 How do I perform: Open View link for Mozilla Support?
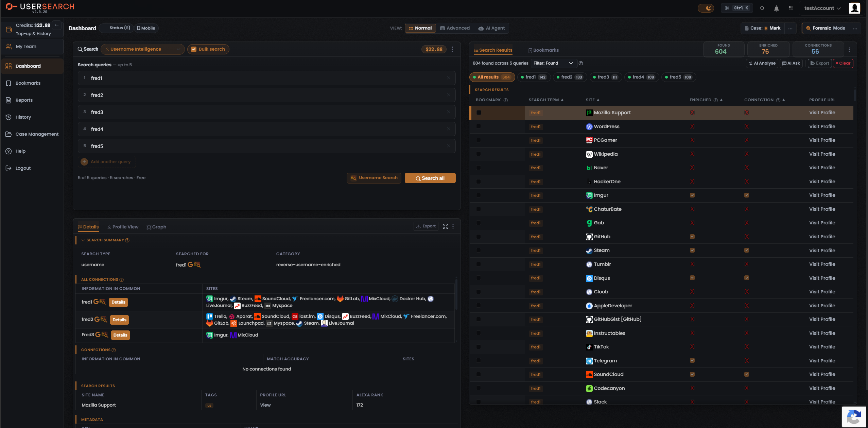pos(265,405)
